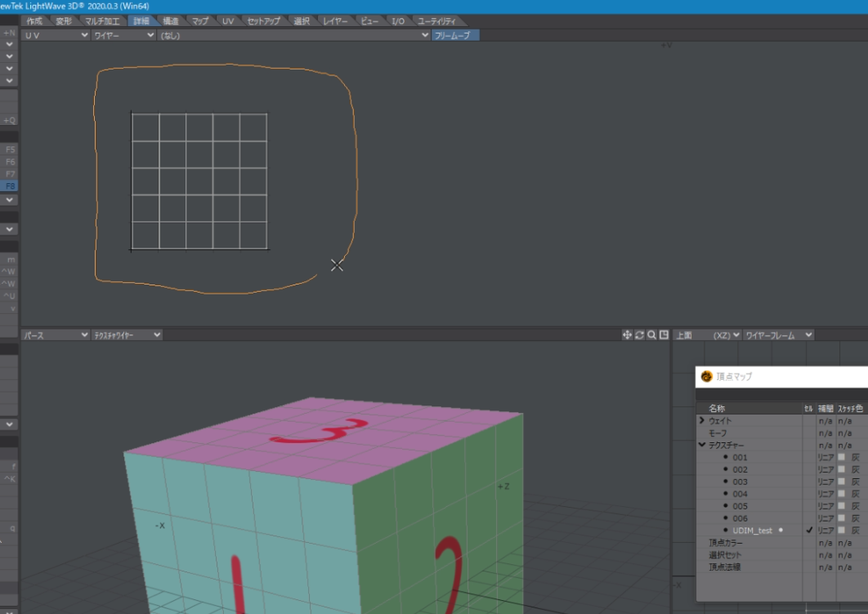The width and height of the screenshot is (868, 614).
Task: Select the 001 texture map row
Action: point(740,457)
